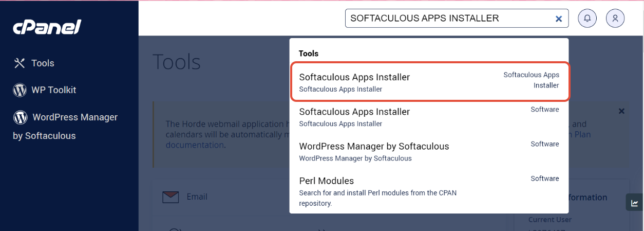Click the statistics chart icon
The height and width of the screenshot is (231, 644).
pos(635,203)
